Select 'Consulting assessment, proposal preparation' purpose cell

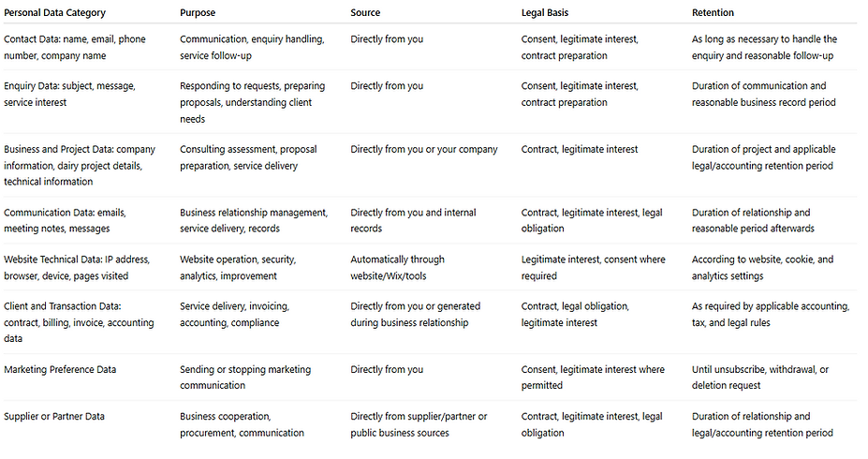pyautogui.click(x=248, y=157)
